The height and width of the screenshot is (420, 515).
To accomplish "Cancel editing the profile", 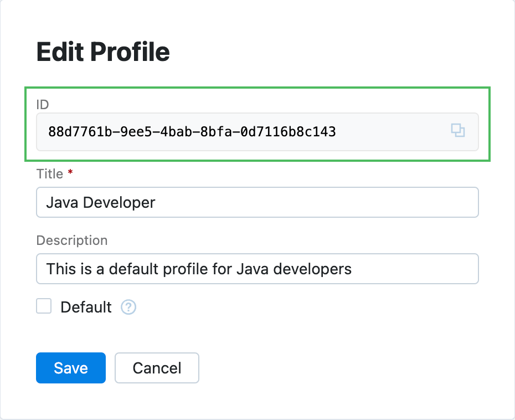I will coord(157,367).
